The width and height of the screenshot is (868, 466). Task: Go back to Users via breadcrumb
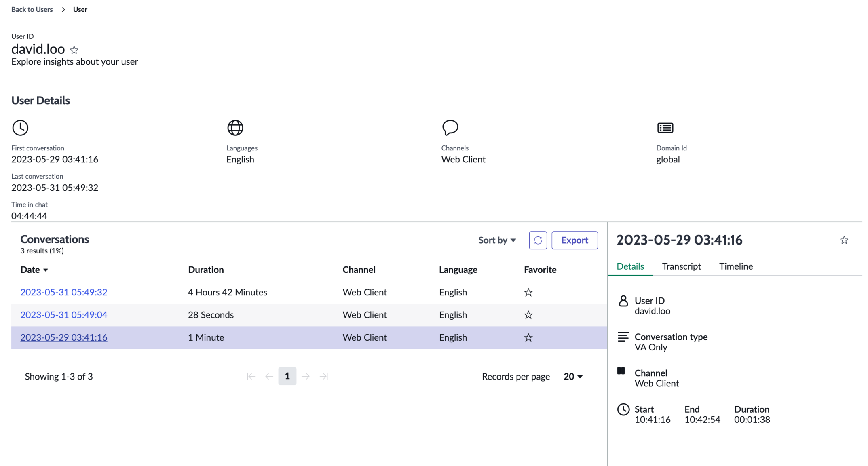point(32,9)
